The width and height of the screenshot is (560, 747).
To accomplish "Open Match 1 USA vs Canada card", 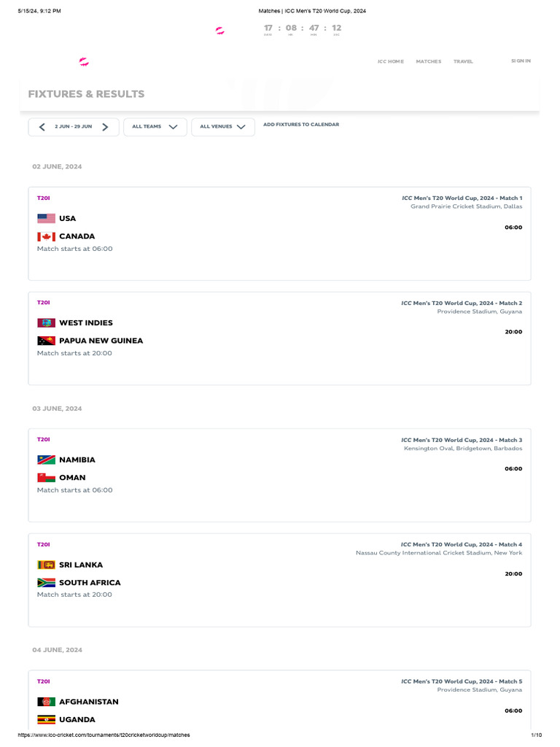I will pos(279,233).
